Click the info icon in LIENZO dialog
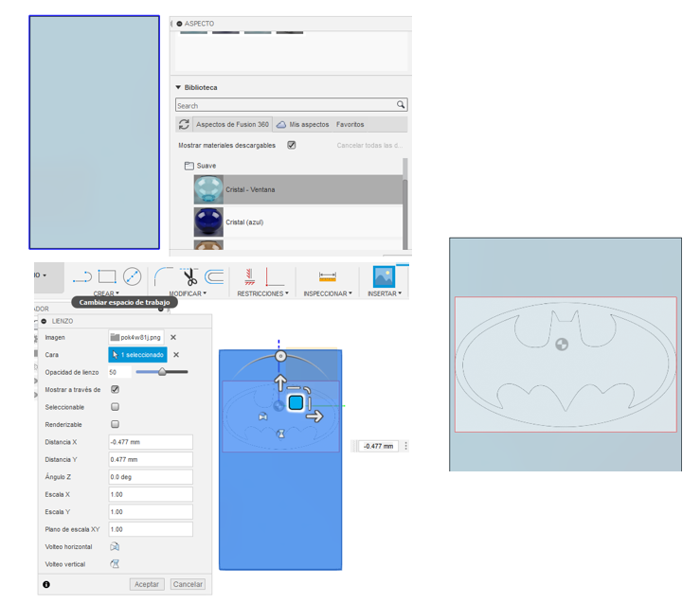The image size is (700, 603). 46,584
